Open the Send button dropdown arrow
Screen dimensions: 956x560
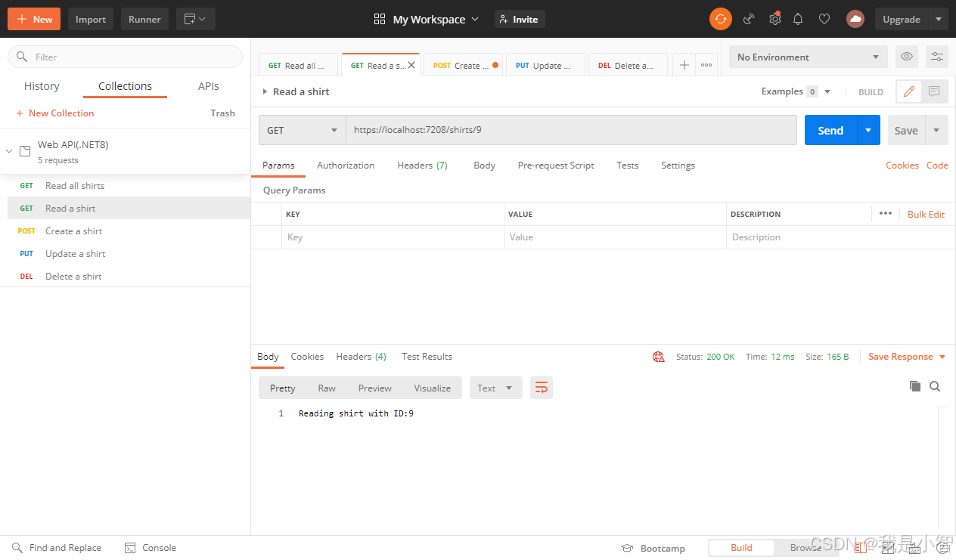[x=868, y=130]
